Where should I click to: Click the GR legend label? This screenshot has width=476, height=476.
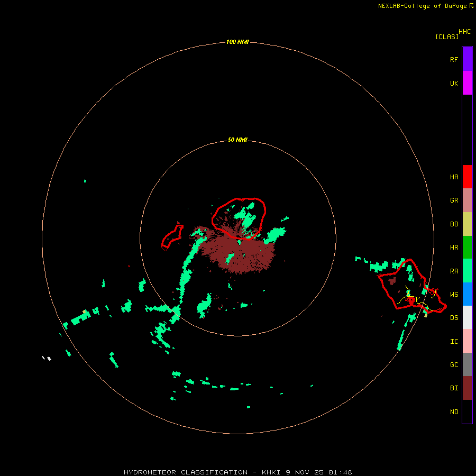click(x=454, y=200)
